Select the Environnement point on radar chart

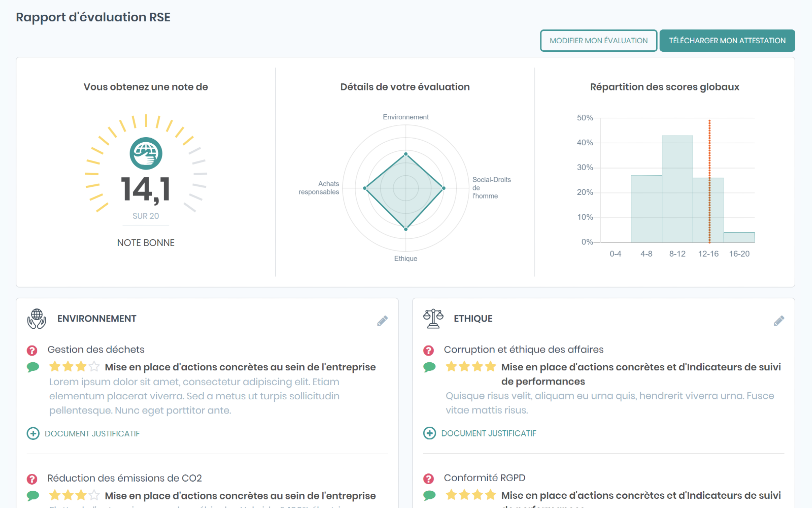pos(405,153)
